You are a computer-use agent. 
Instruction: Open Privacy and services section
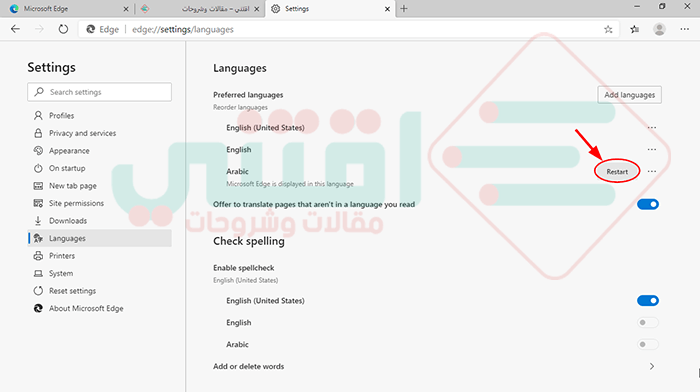100,133
